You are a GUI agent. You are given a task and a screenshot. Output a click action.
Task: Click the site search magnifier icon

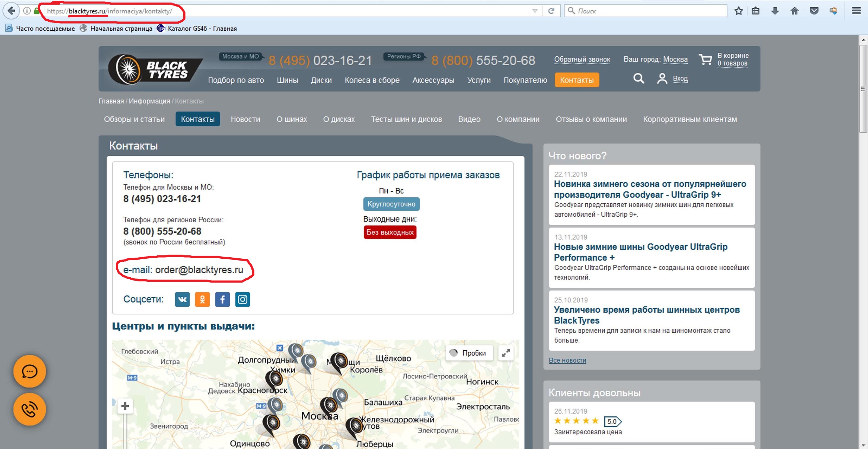click(x=639, y=78)
